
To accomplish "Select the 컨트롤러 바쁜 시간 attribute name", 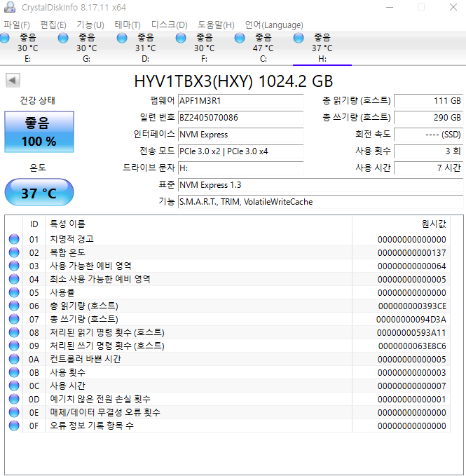I will [85, 359].
